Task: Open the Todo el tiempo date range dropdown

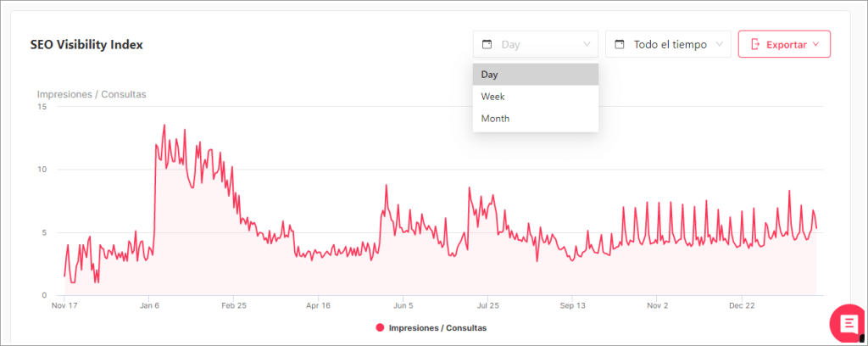Action: 668,44
